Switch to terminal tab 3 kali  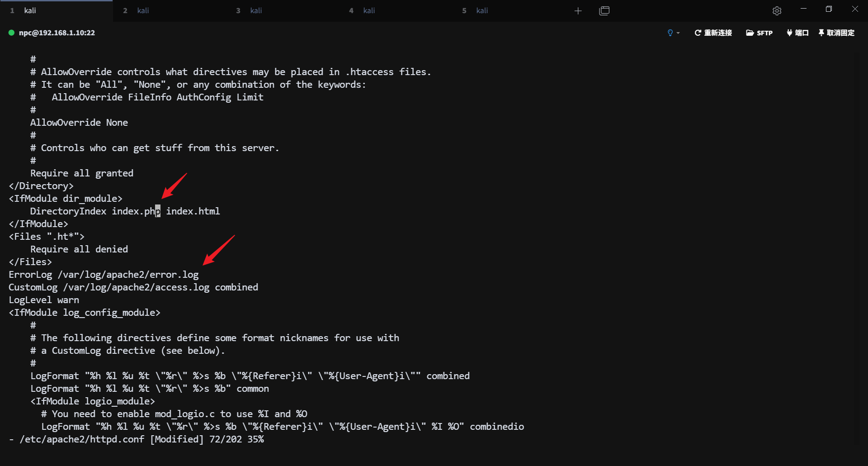click(x=255, y=10)
